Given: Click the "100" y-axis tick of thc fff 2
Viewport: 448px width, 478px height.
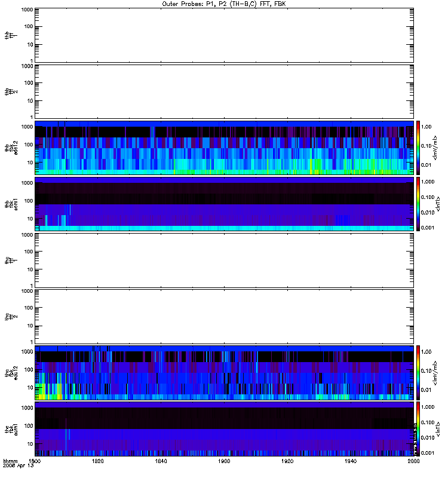Looking at the screenshot, I should pos(29,308).
